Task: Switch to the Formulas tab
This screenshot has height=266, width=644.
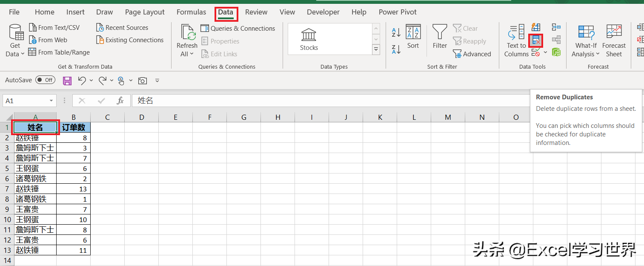Action: coord(191,12)
